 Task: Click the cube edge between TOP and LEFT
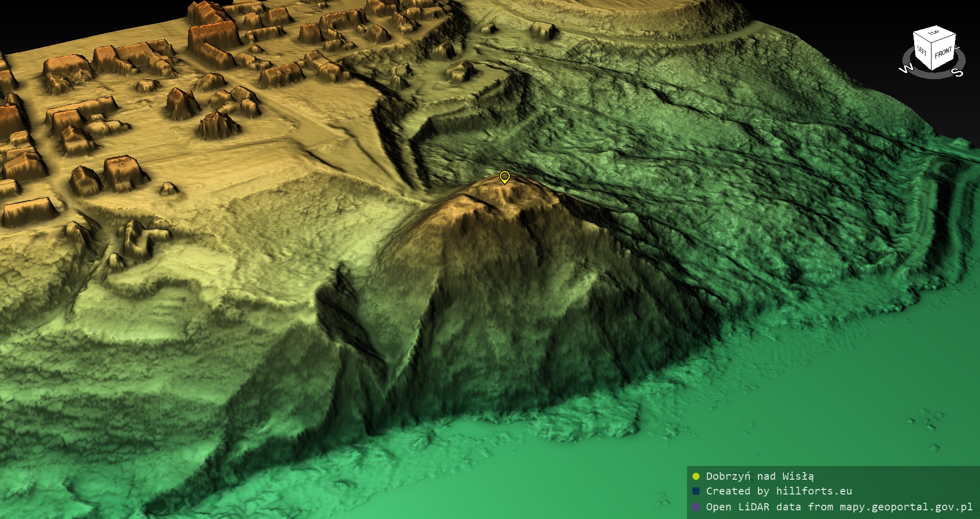[923, 37]
